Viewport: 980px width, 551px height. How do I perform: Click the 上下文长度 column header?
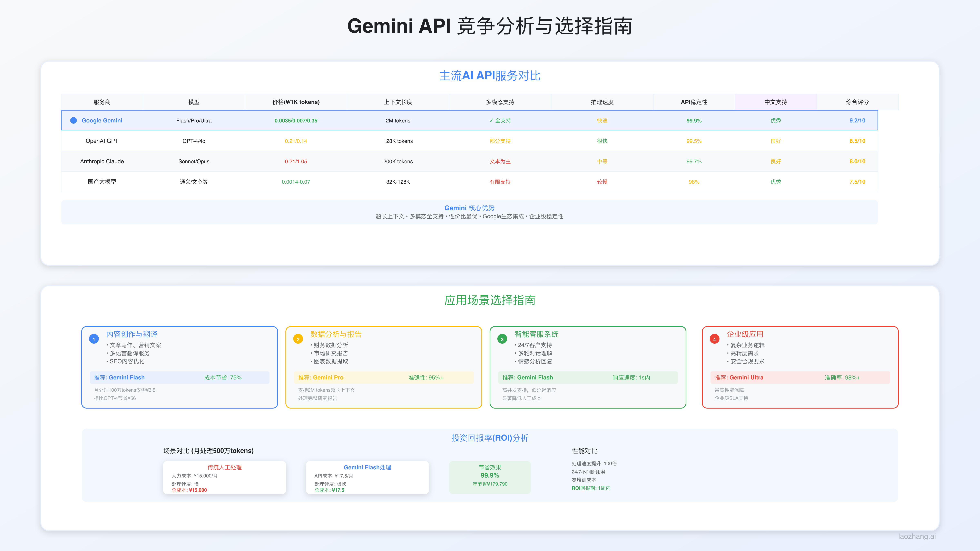[x=398, y=102]
